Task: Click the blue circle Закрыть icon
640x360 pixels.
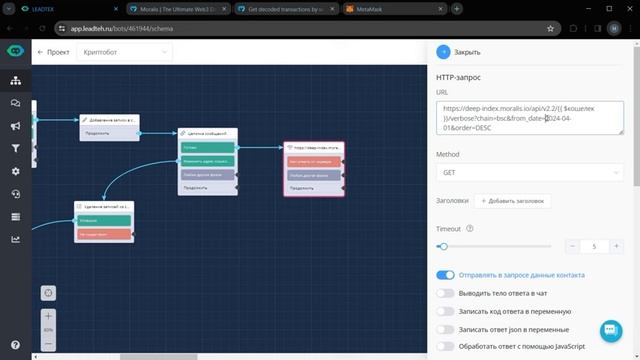Action: [x=443, y=52]
